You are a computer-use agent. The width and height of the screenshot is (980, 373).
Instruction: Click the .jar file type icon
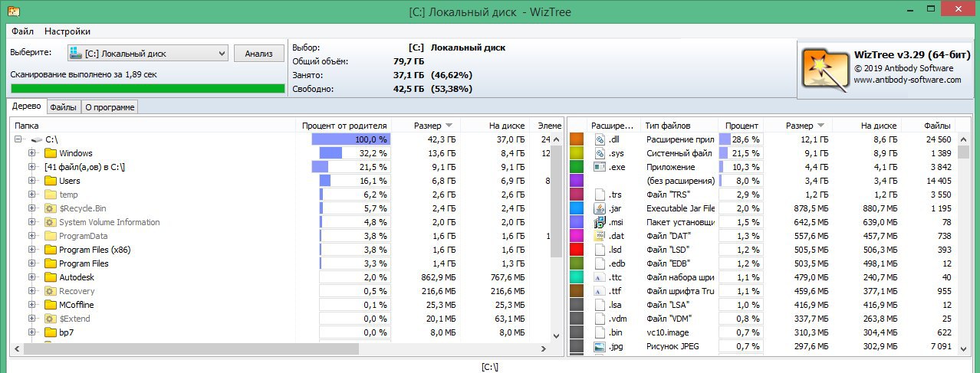click(x=600, y=208)
